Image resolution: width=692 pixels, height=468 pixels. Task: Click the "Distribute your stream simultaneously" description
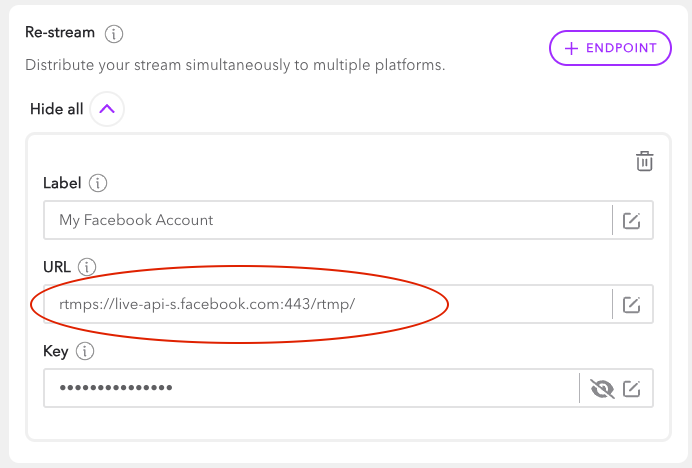(234, 65)
